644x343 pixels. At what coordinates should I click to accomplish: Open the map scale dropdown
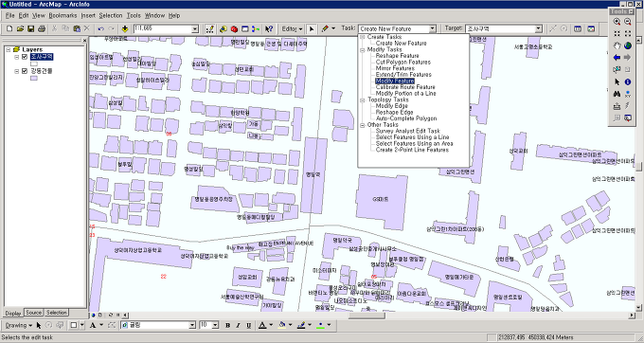pyautogui.click(x=195, y=28)
